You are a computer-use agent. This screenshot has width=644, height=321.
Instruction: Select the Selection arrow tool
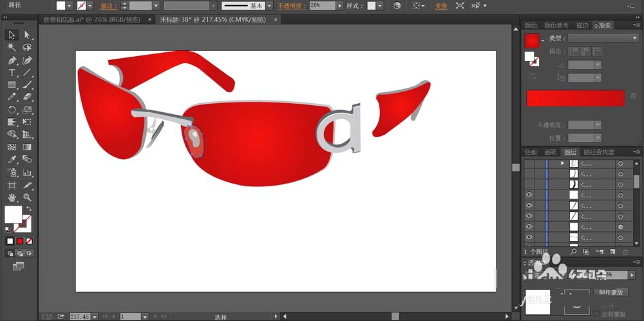[12, 35]
